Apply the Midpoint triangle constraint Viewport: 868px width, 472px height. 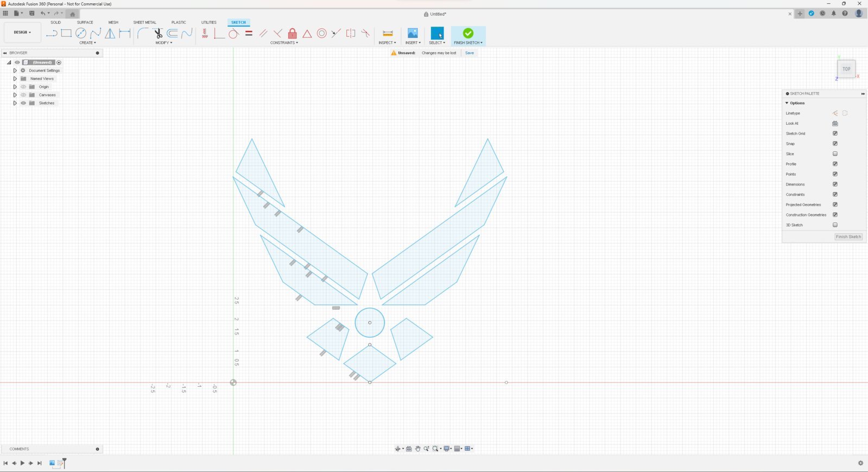307,34
